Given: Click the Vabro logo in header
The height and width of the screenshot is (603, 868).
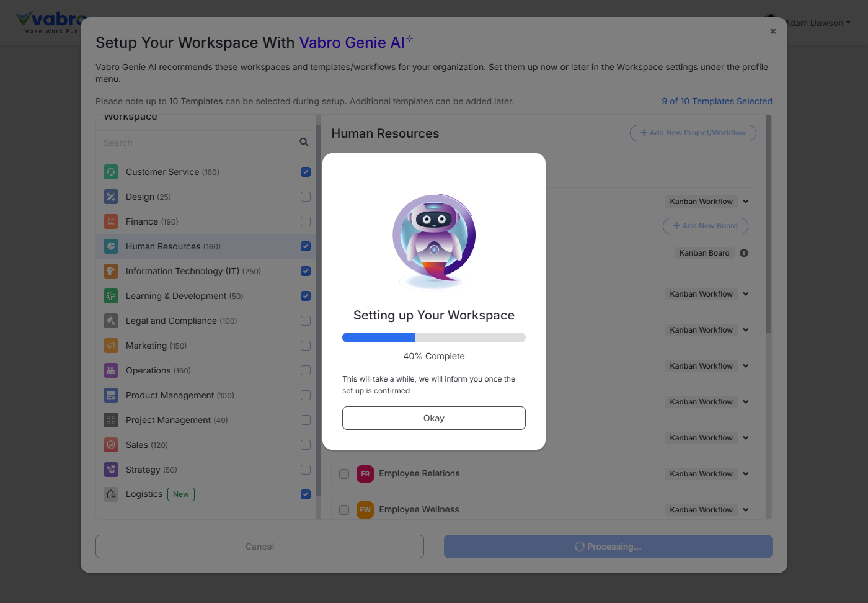Looking at the screenshot, I should tap(51, 22).
